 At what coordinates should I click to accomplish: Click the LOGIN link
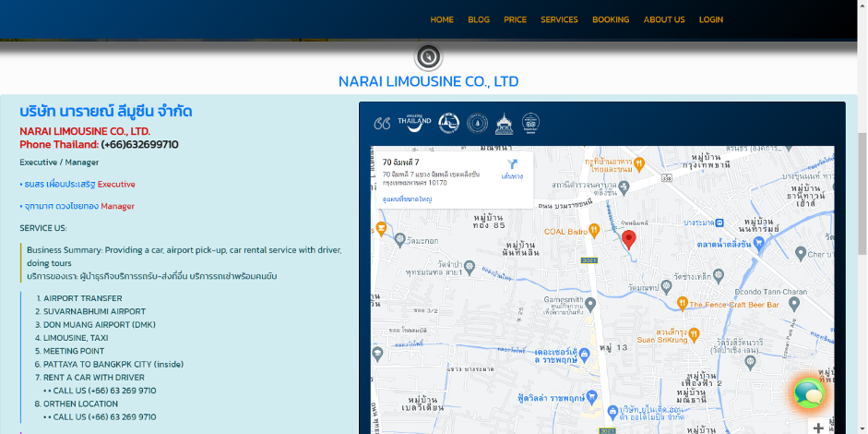711,19
